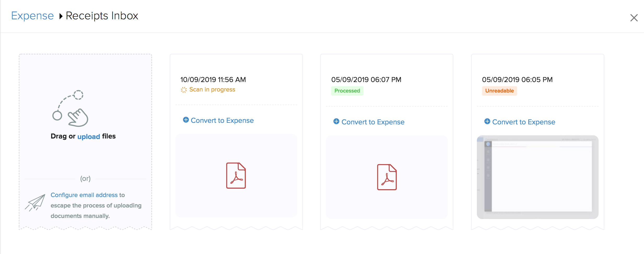Image resolution: width=644 pixels, height=254 pixels.
Task: Click plus icon on the 10/09/2019 receipt
Action: click(x=186, y=120)
